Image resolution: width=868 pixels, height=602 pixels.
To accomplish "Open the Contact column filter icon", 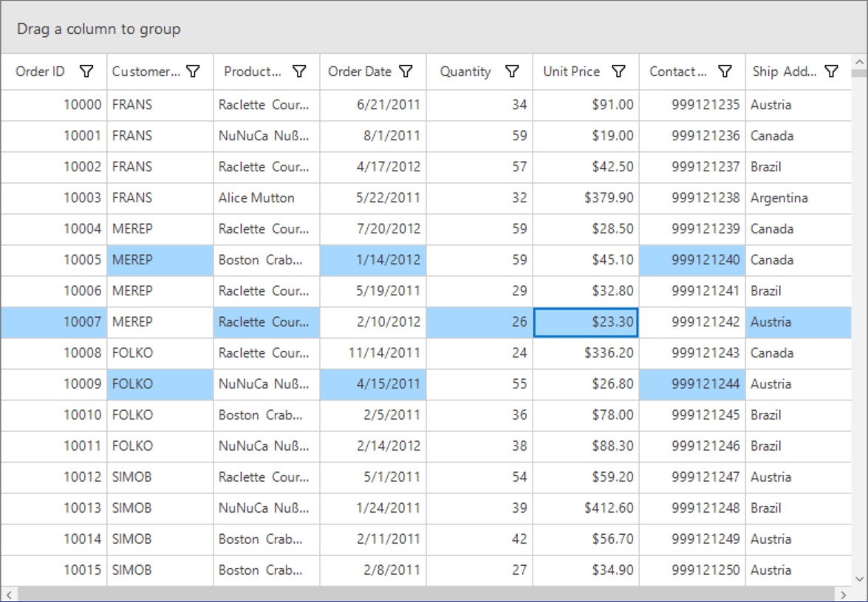I will [x=725, y=72].
